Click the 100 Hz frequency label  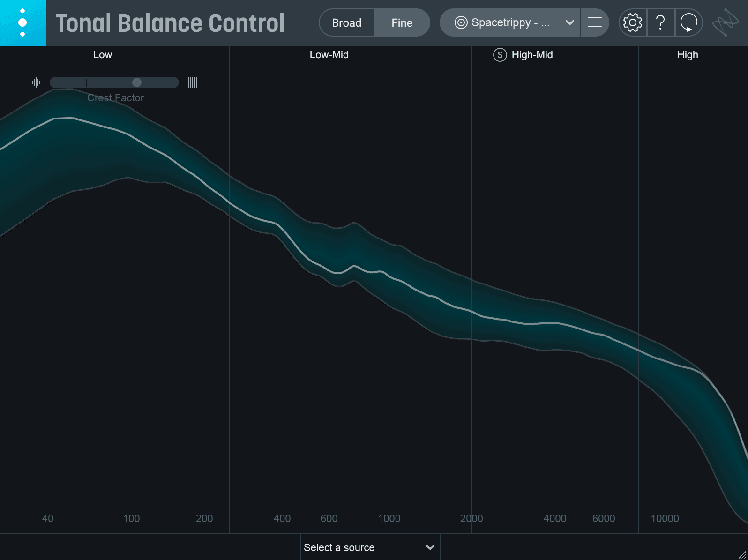[x=131, y=518]
